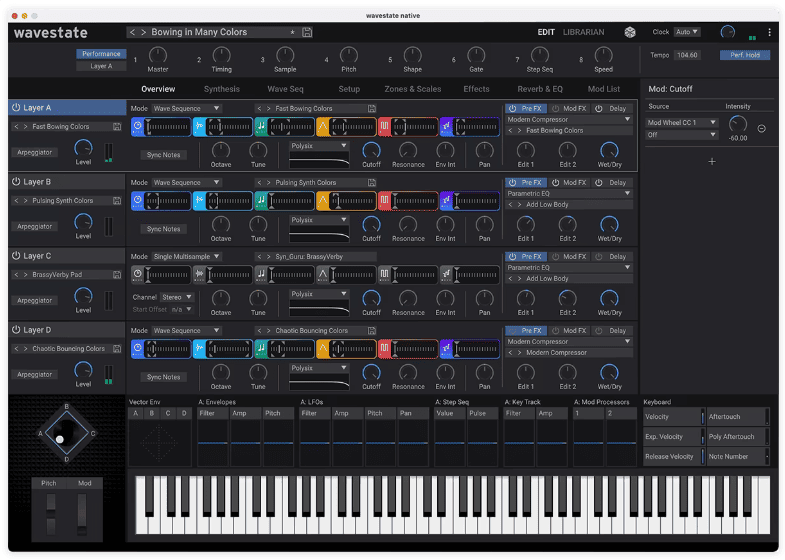Toggle Layer A power on or off
The width and height of the screenshot is (785, 560).
click(16, 108)
